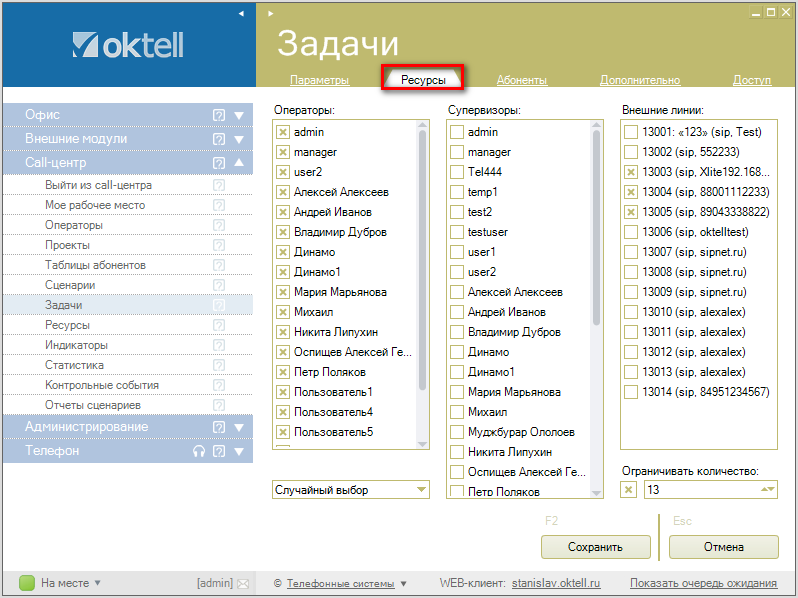Click help icon beside Внешние модули
The image size is (798, 598).
point(219,139)
